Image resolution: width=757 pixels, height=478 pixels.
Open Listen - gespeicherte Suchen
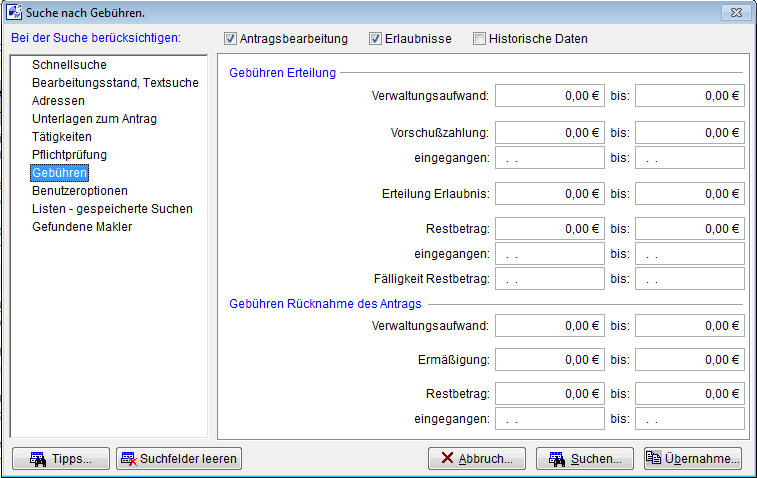pos(112,208)
